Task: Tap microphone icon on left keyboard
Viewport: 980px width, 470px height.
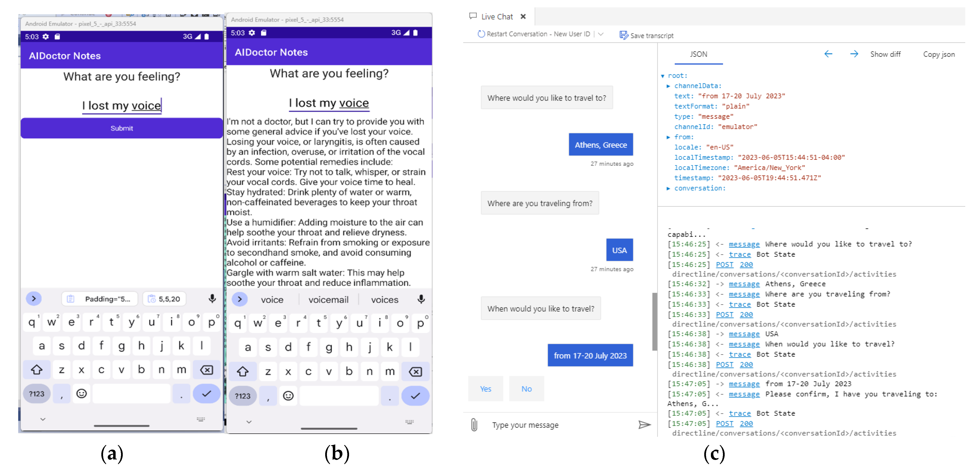Action: pos(212,299)
